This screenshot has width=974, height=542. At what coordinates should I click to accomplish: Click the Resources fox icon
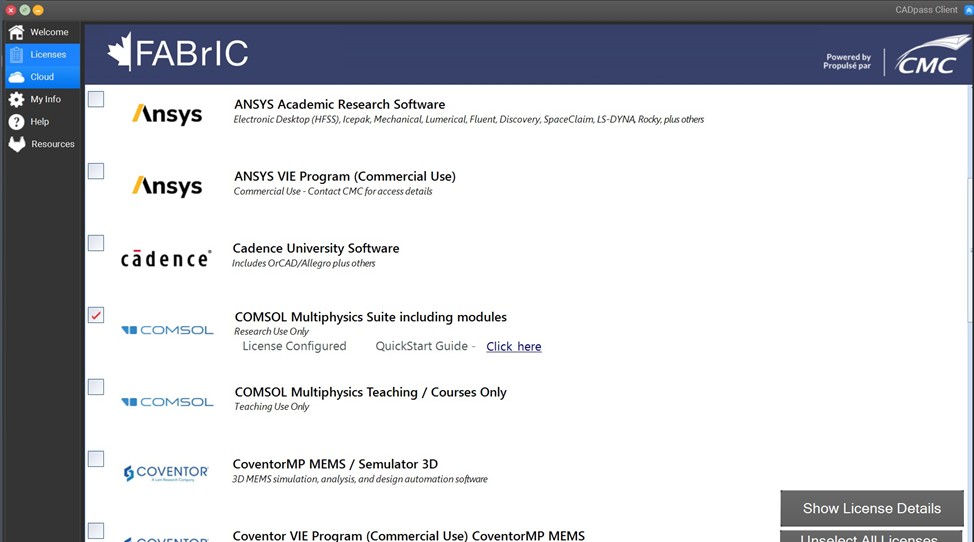tap(16, 144)
